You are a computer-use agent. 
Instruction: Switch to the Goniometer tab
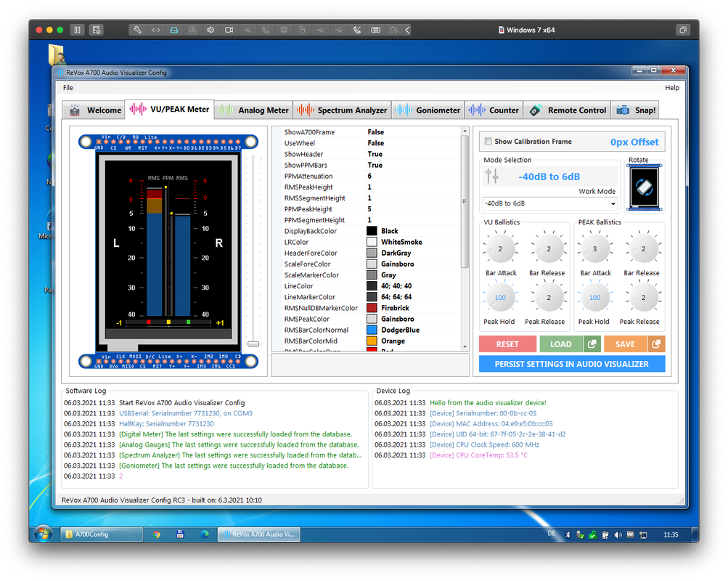pyautogui.click(x=428, y=110)
